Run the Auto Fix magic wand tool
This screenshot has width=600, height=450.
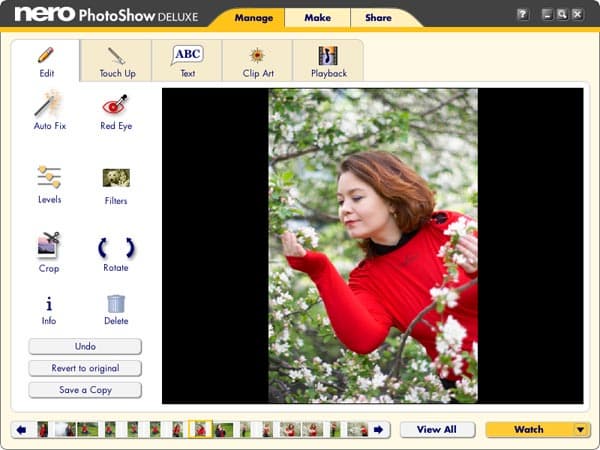pos(49,110)
